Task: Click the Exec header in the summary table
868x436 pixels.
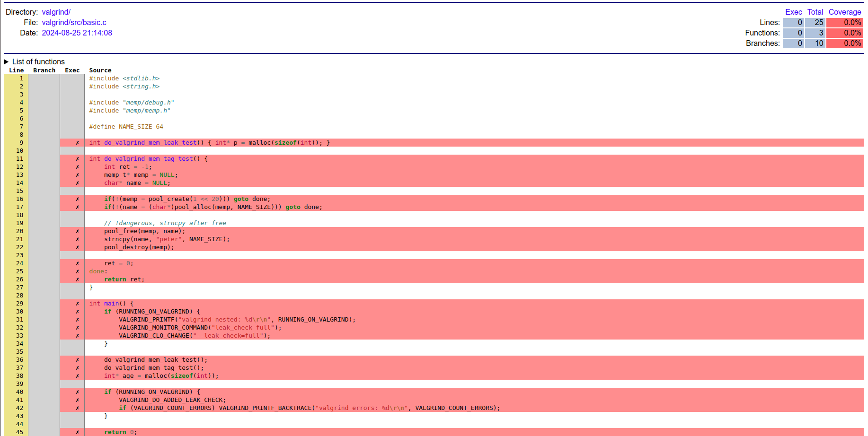Action: coord(793,12)
